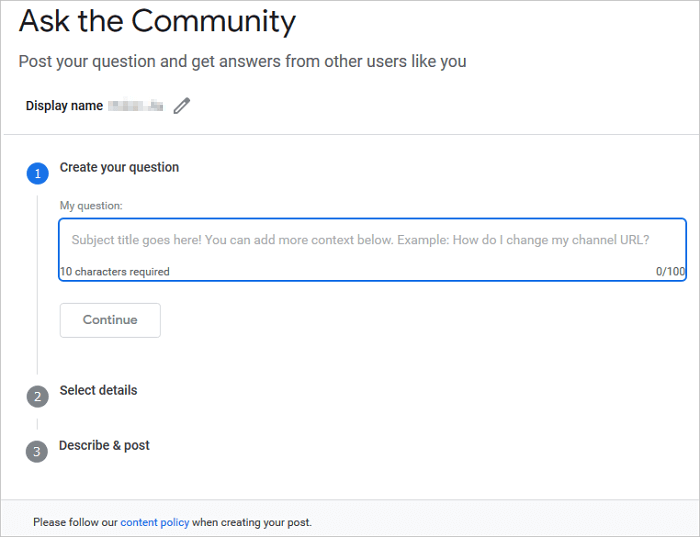
Task: Click the blurred display name value
Action: [136, 105]
